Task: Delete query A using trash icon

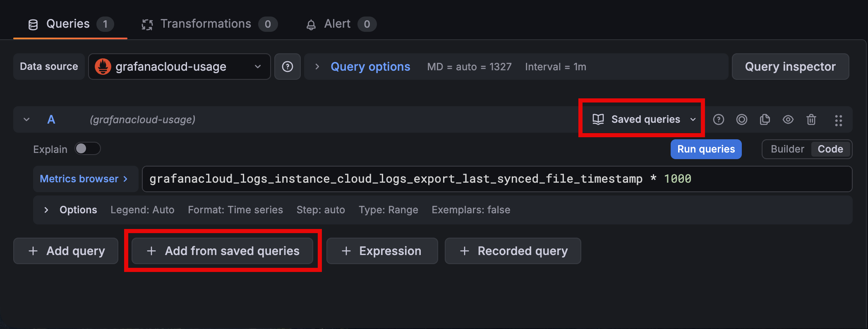Action: click(811, 119)
